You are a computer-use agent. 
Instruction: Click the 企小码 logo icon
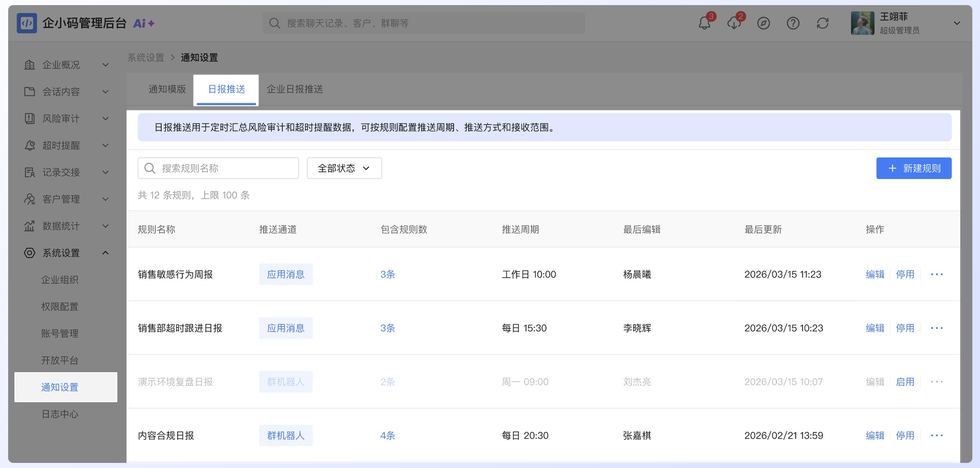(27, 23)
